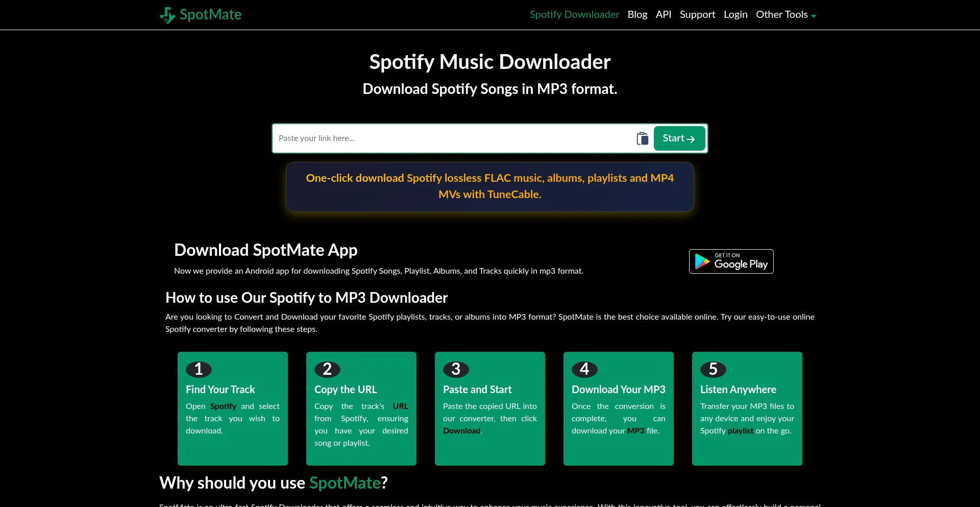Follow the Download link in step 3

coord(462,431)
